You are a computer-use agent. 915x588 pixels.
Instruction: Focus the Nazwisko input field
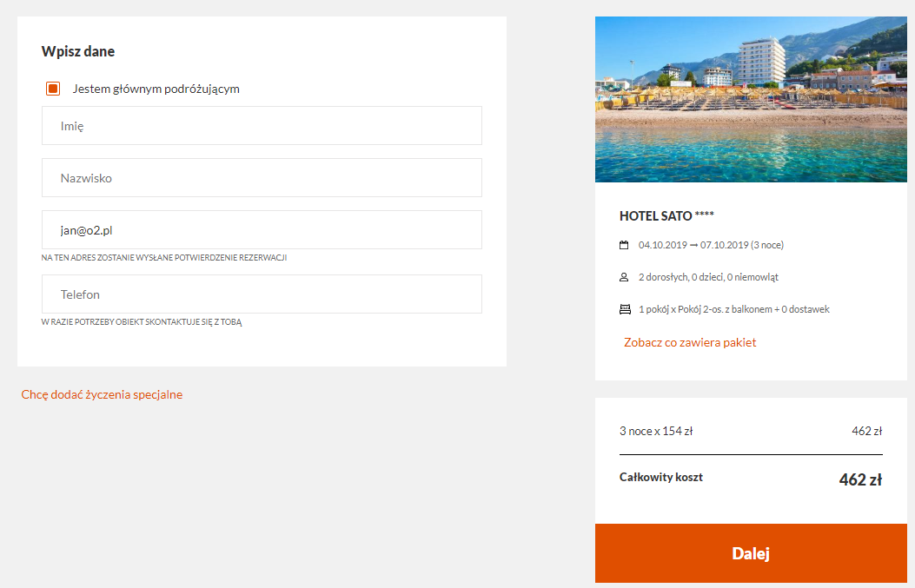pos(262,178)
